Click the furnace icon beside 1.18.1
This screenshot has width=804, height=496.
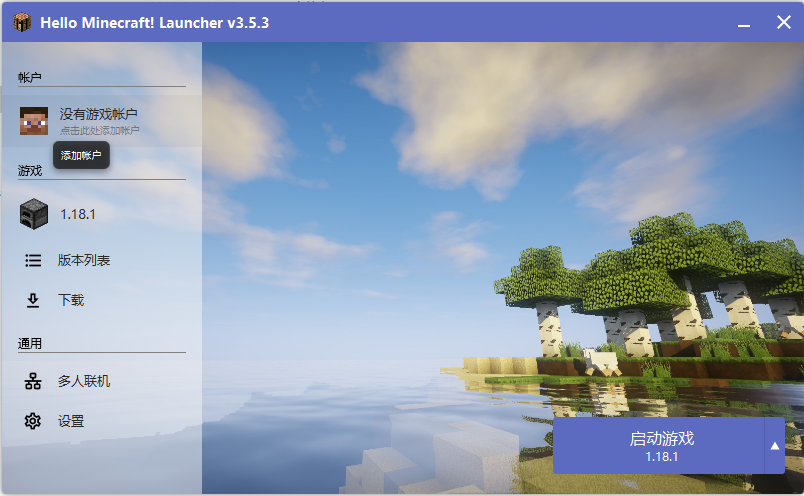33,214
